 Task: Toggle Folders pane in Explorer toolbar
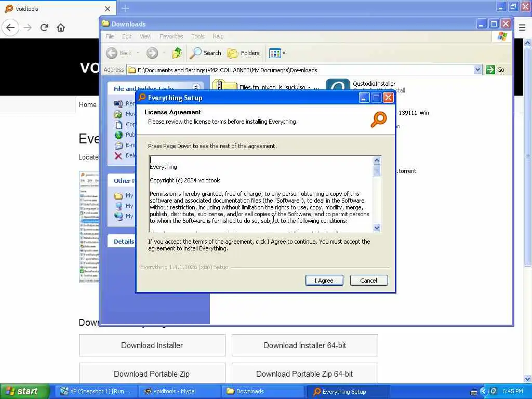point(244,53)
